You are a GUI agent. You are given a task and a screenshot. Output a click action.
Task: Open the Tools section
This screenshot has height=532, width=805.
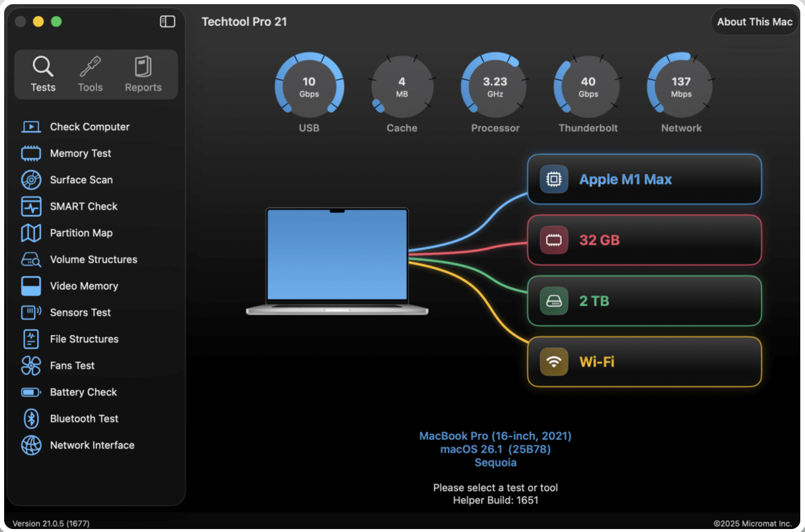90,74
